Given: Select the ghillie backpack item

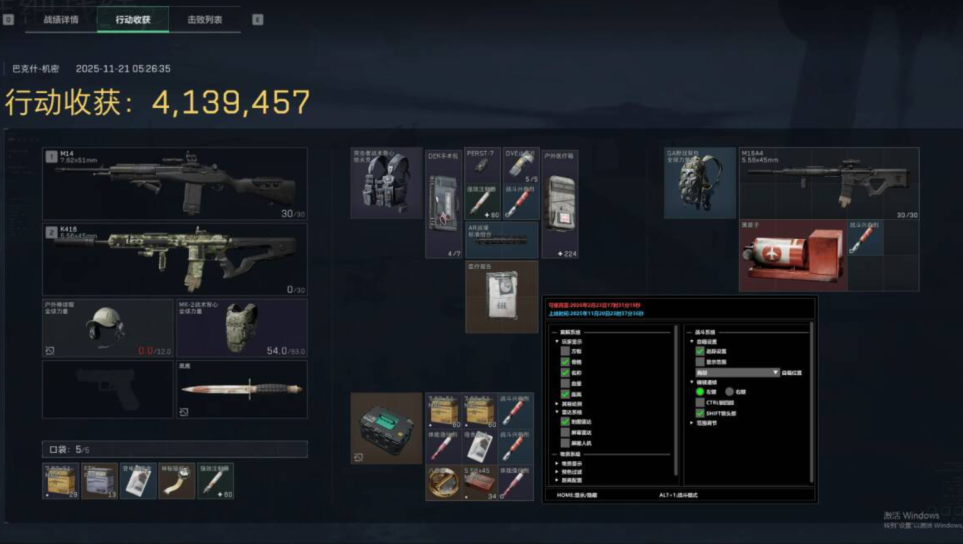Looking at the screenshot, I should (700, 183).
